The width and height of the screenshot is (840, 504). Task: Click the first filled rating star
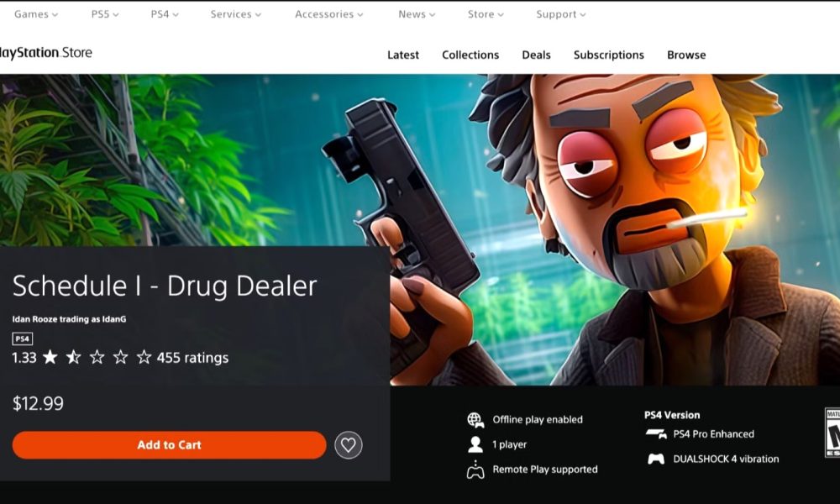click(x=50, y=357)
